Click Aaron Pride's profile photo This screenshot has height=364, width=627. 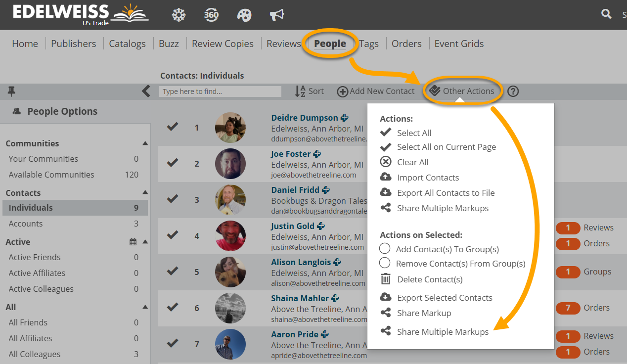230,344
